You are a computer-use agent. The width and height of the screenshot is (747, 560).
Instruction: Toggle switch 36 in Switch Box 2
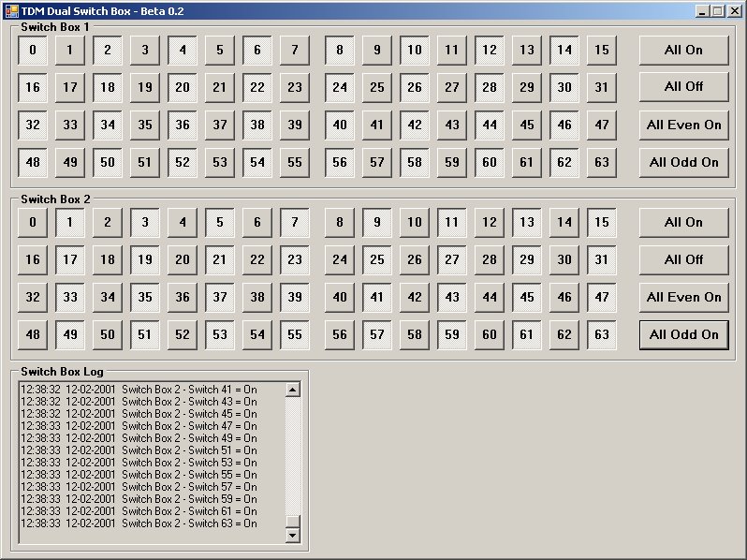coord(183,298)
